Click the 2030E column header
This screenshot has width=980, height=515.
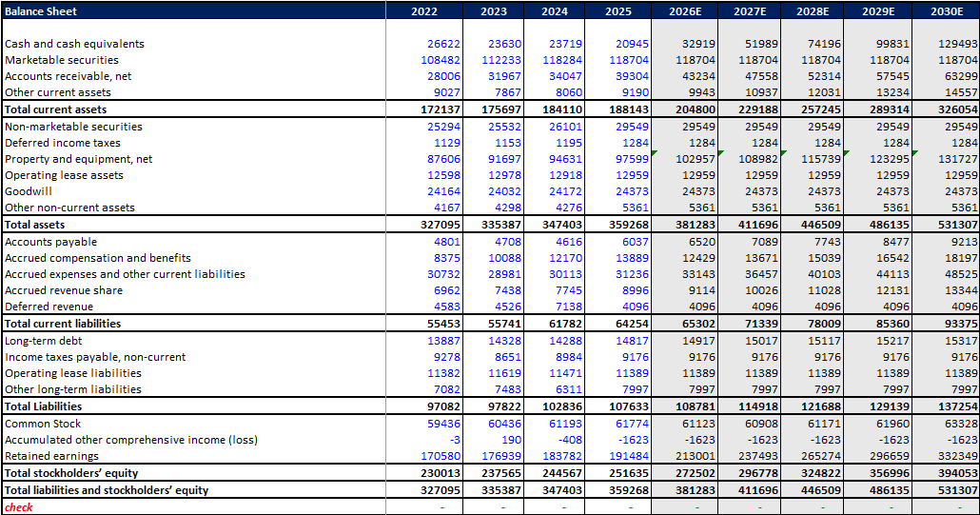pyautogui.click(x=947, y=11)
